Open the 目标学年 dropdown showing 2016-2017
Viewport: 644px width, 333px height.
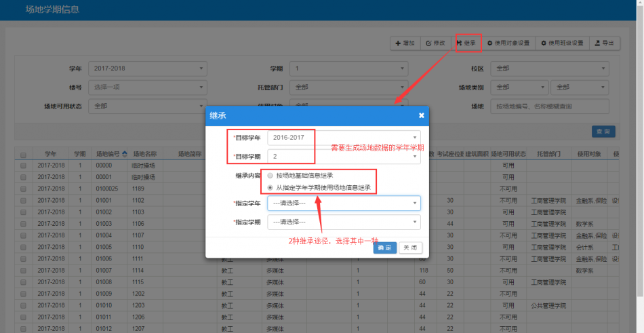pos(344,138)
